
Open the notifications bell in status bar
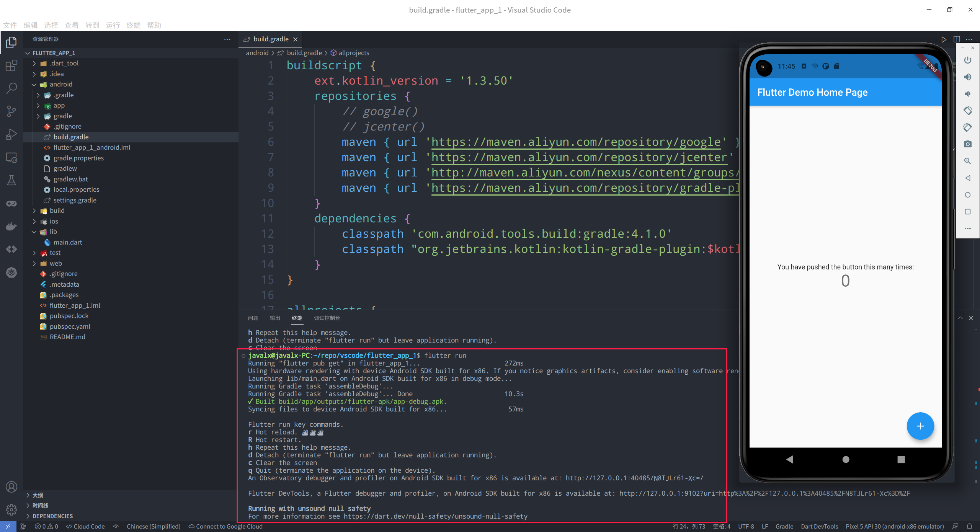(969, 526)
